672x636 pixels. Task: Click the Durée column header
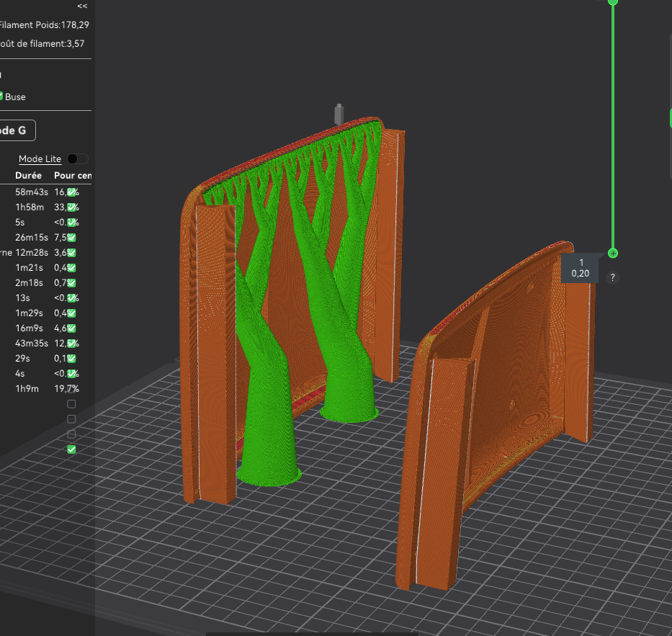pyautogui.click(x=28, y=176)
